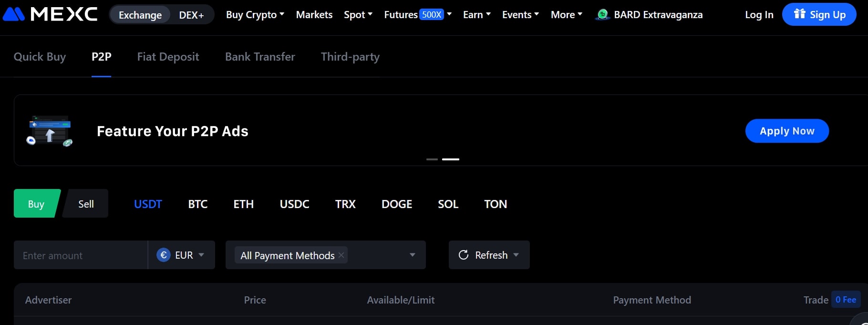
Task: Open the BARD Extravaganza promo icon
Action: click(x=603, y=15)
